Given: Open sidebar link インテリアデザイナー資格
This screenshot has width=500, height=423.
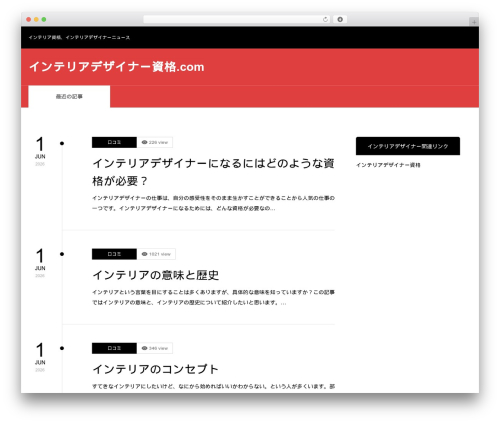Looking at the screenshot, I should [388, 165].
